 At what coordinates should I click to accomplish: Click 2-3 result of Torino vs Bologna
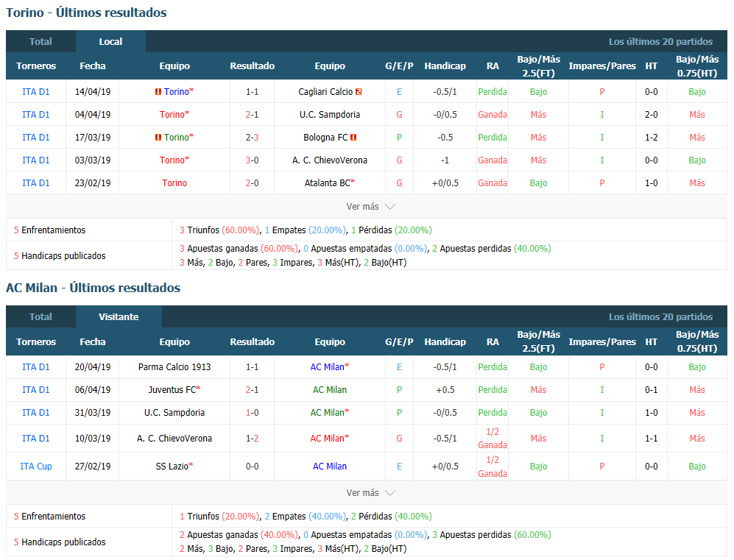[x=252, y=138]
